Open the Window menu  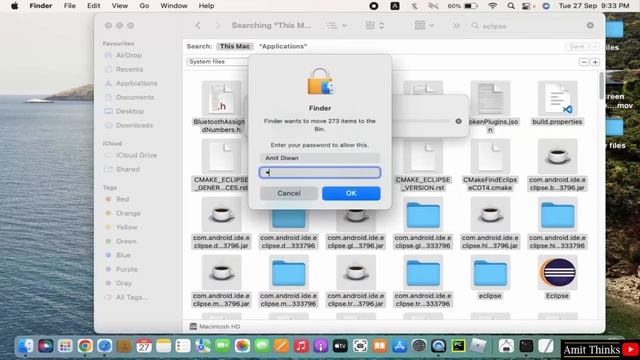(174, 6)
